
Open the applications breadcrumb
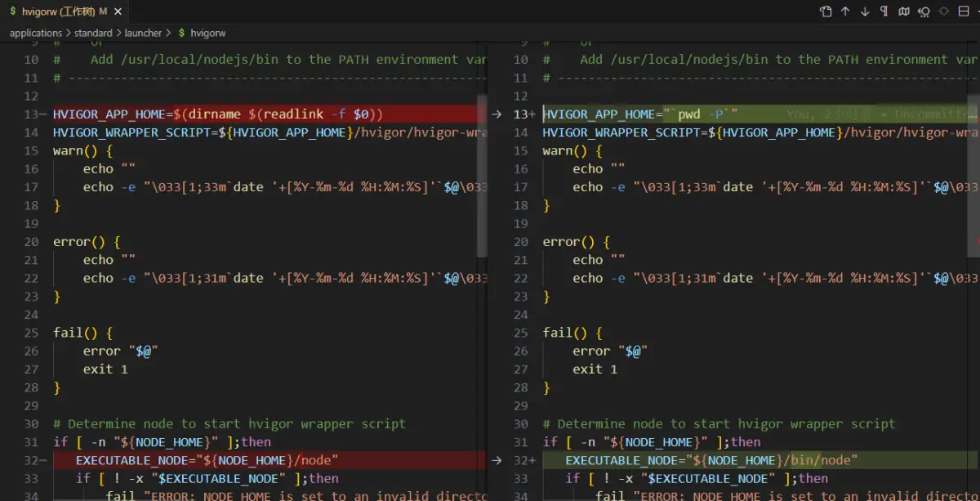36,33
